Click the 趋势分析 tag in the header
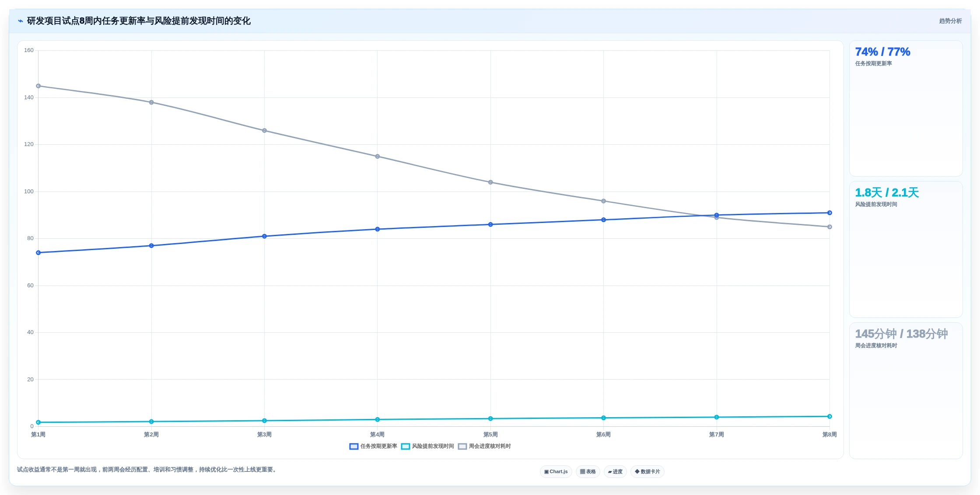980x495 pixels. click(950, 21)
